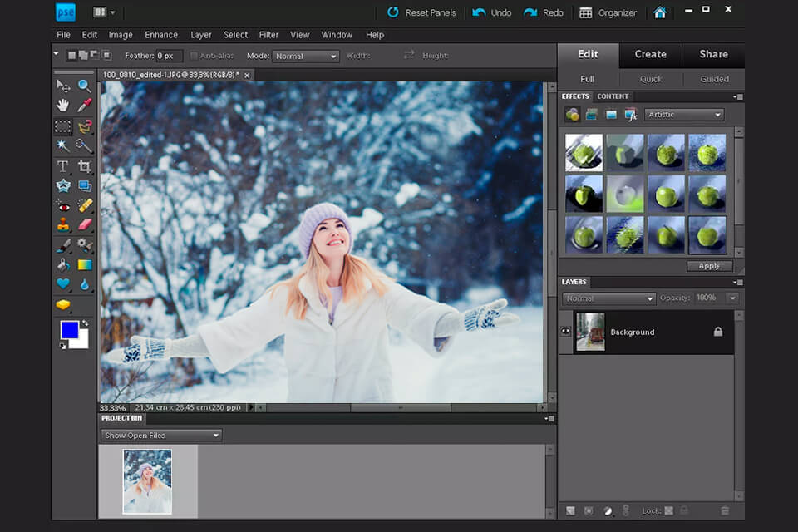Viewport: 798px width, 532px height.
Task: Select the Hand tool
Action: pyautogui.click(x=63, y=106)
